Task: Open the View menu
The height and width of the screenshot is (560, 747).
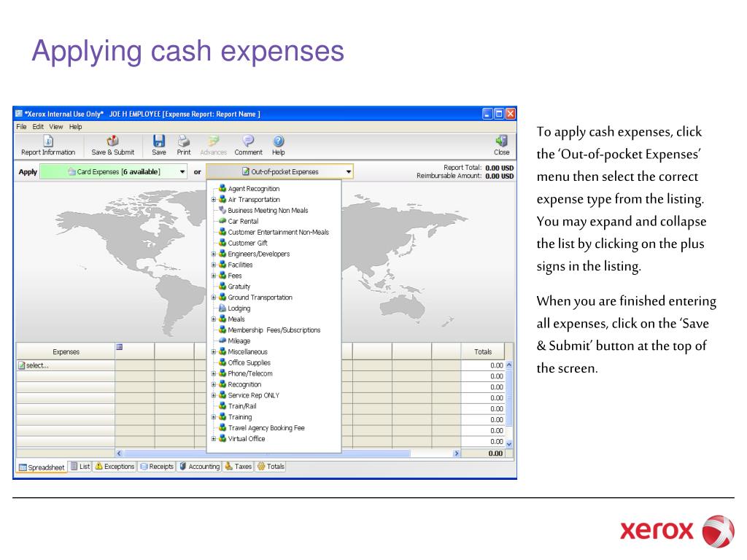Action: [55, 127]
